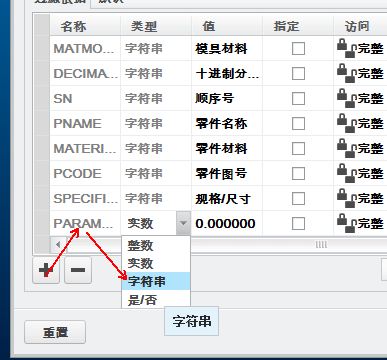Click the 0.000000 value field
Viewport: 387px width, 360px height.
tap(227, 223)
